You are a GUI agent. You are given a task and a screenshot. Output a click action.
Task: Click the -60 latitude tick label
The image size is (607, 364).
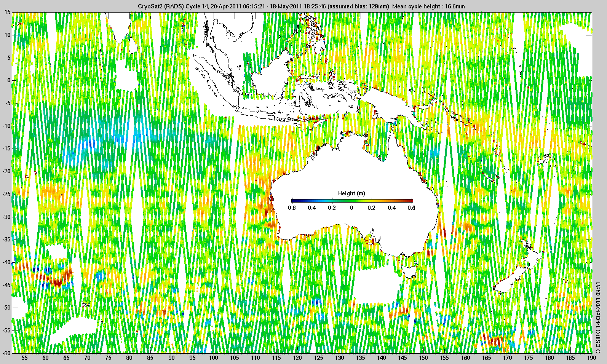click(x=6, y=353)
